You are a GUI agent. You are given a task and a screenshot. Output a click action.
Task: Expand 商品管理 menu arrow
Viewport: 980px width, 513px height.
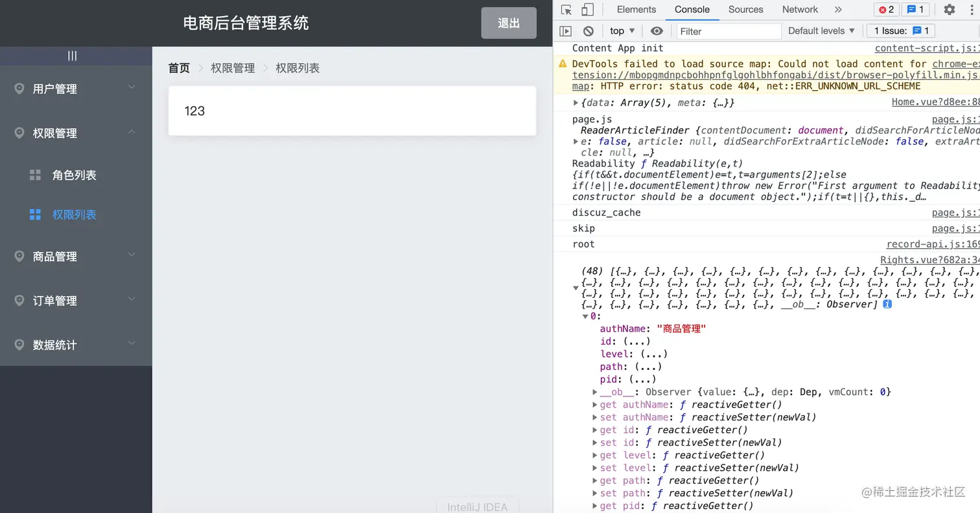coord(132,255)
